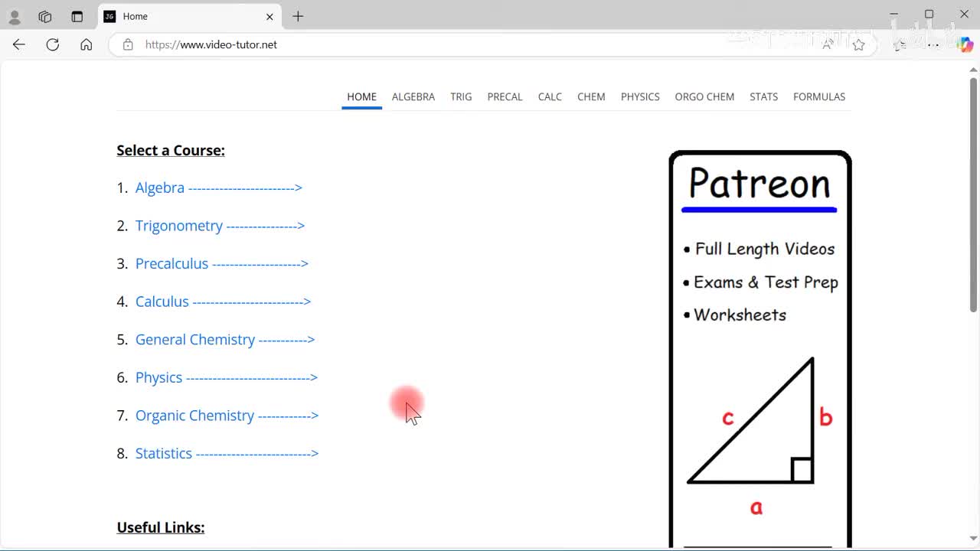Image resolution: width=980 pixels, height=551 pixels.
Task: Open the Workspaces icon in the title bar
Action: pyautogui.click(x=45, y=16)
